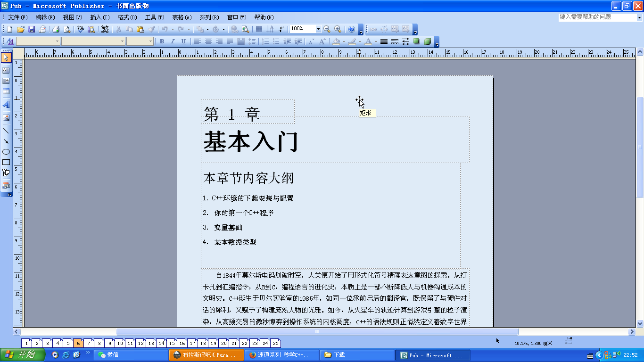Click the Picture Frame tool
Image resolution: width=644 pixels, height=362 pixels.
6,118
